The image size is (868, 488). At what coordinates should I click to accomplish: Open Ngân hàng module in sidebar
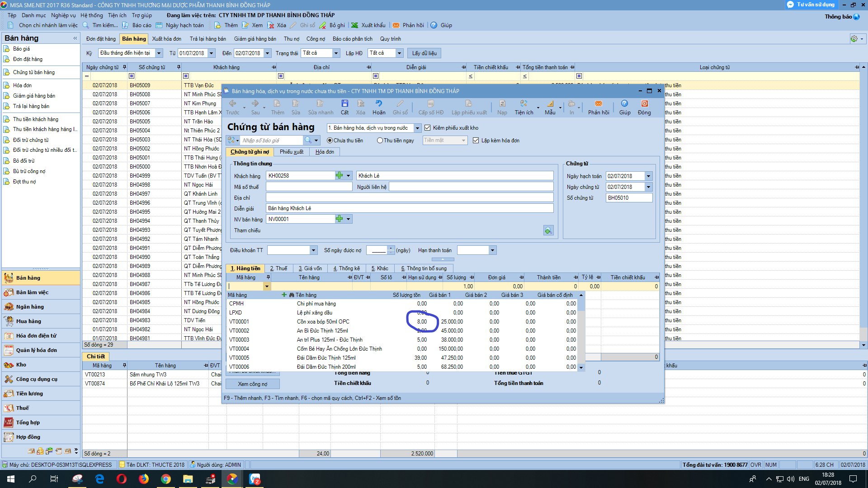(x=41, y=307)
